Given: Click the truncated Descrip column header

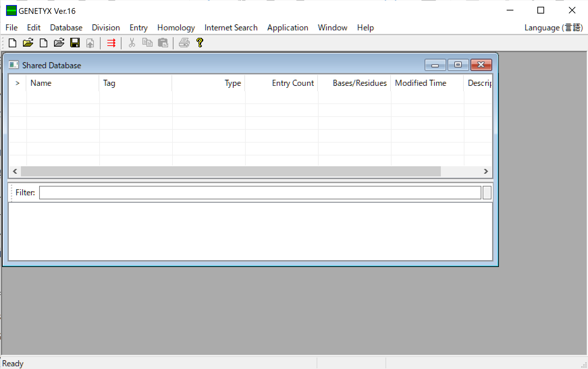Looking at the screenshot, I should [478, 83].
